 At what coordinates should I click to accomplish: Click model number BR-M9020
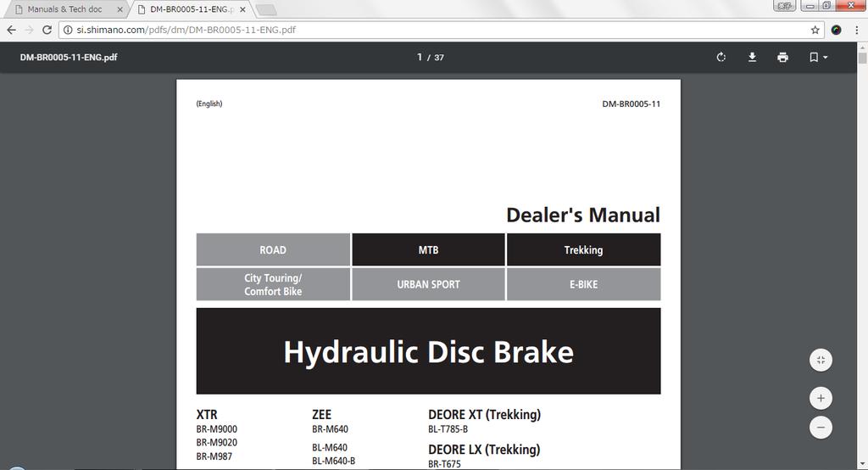(x=216, y=442)
